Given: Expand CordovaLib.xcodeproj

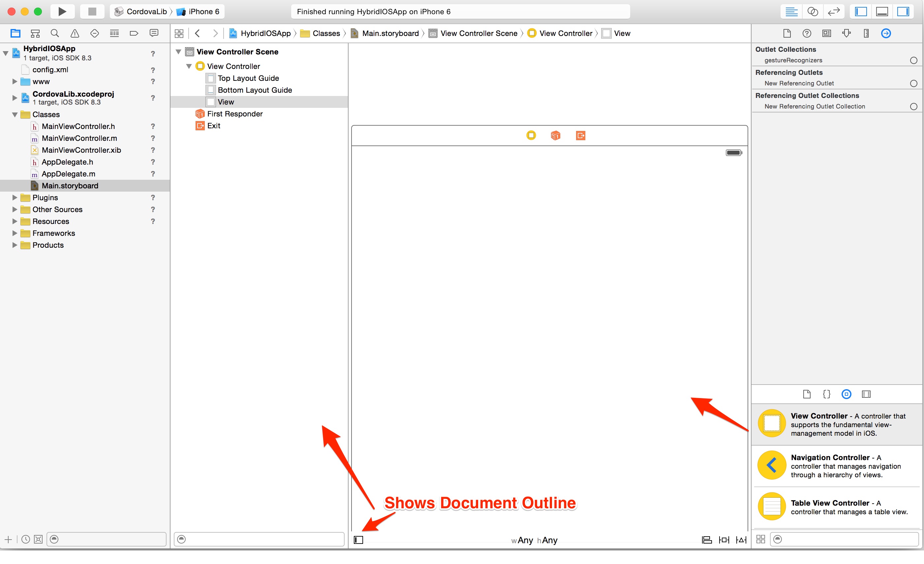Looking at the screenshot, I should [x=15, y=98].
